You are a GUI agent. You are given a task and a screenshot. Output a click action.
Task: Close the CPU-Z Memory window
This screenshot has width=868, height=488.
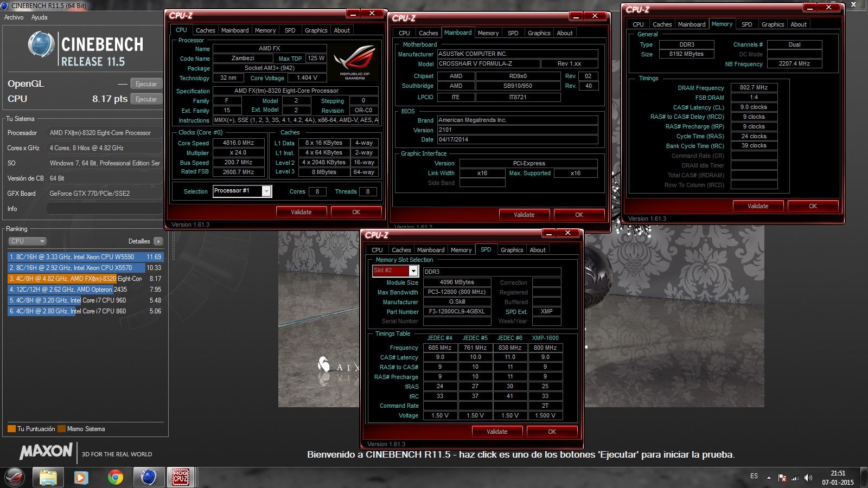pyautogui.click(x=828, y=7)
